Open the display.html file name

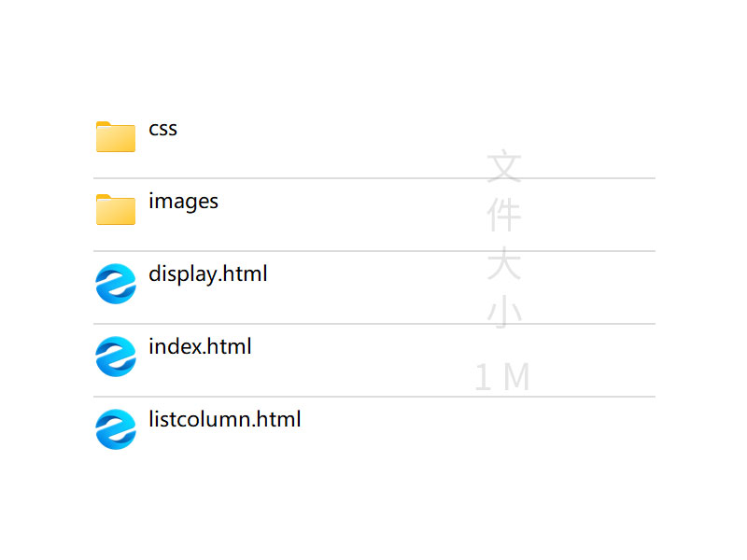click(207, 274)
